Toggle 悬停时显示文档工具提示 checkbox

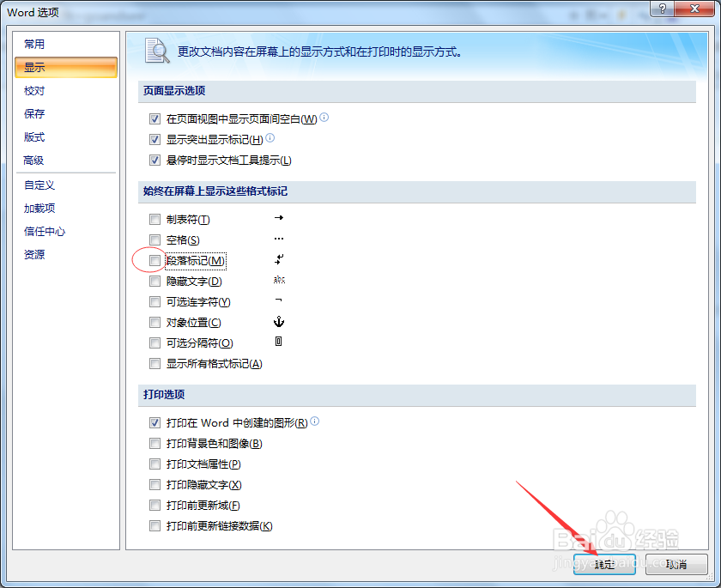click(155, 160)
